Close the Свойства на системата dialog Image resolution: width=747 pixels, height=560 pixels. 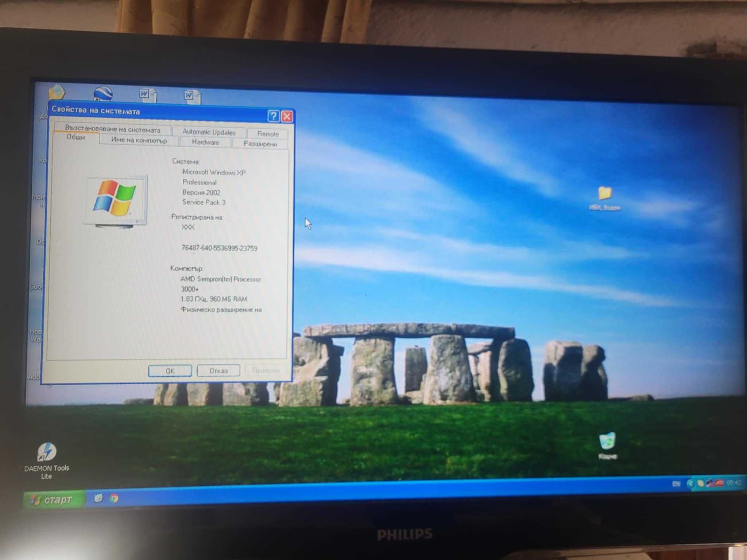coord(287,116)
